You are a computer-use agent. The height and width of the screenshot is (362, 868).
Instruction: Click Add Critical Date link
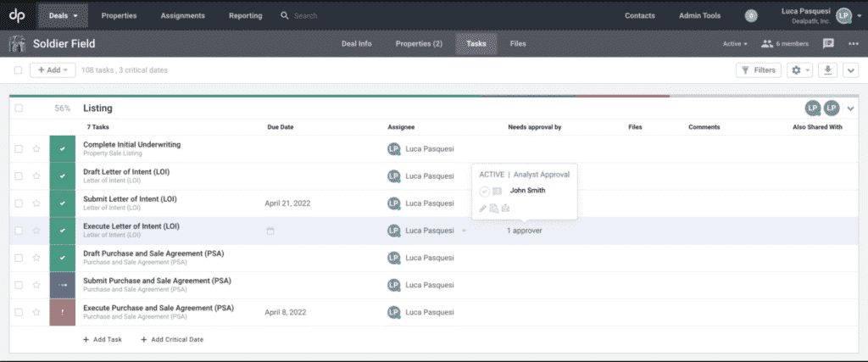(171, 339)
